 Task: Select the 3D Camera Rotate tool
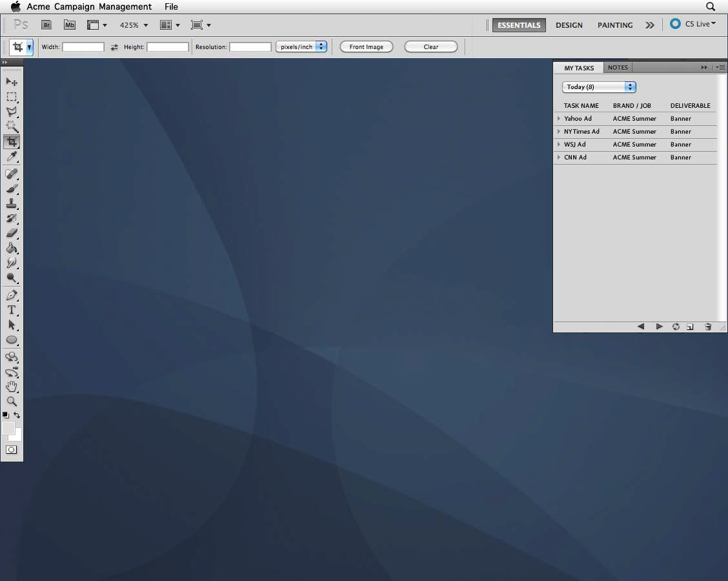click(x=12, y=372)
